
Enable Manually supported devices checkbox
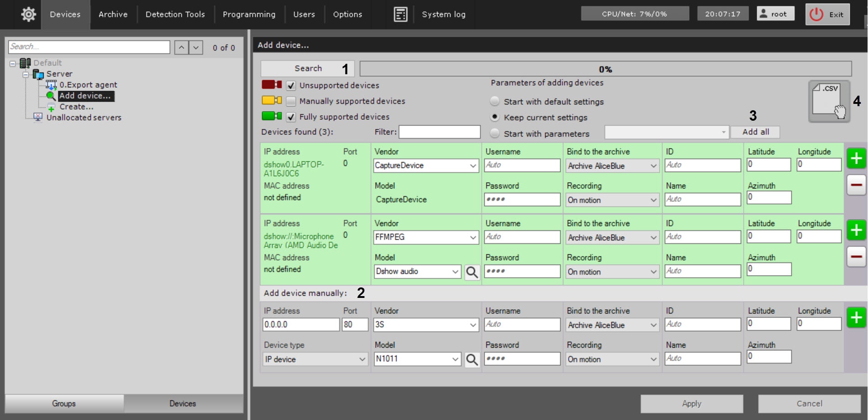tap(291, 101)
